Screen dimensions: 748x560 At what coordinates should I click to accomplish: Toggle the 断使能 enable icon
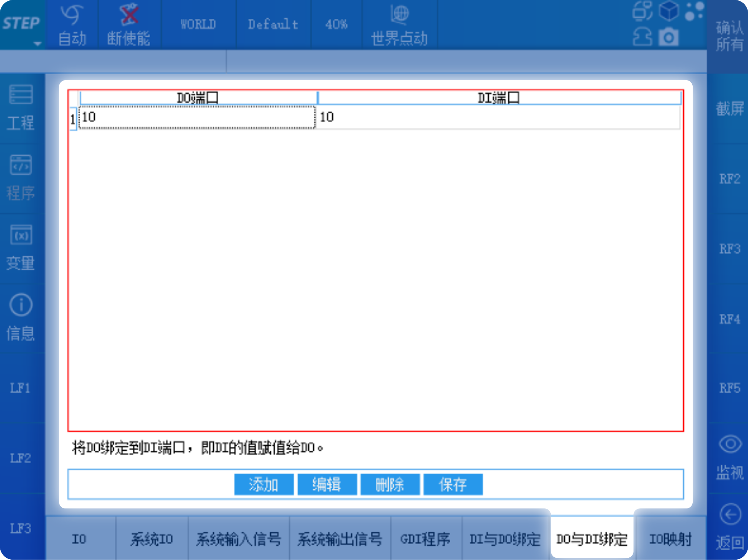pos(129,14)
